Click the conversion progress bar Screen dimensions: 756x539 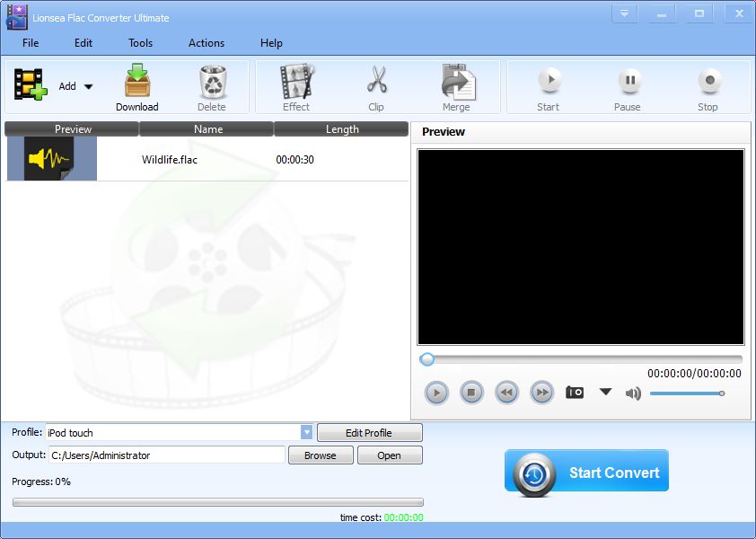pos(218,502)
